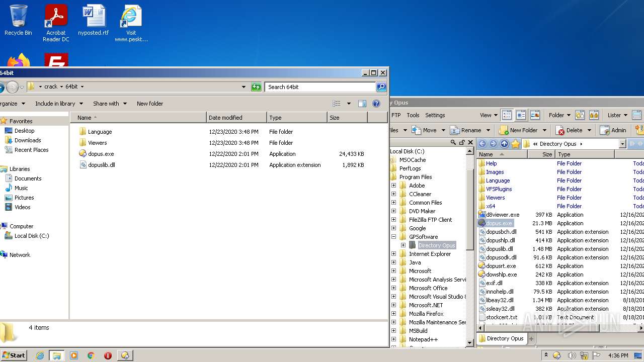This screenshot has height=362, width=644.
Task: Click the Delete button in Directory Opus
Action: [x=569, y=130]
